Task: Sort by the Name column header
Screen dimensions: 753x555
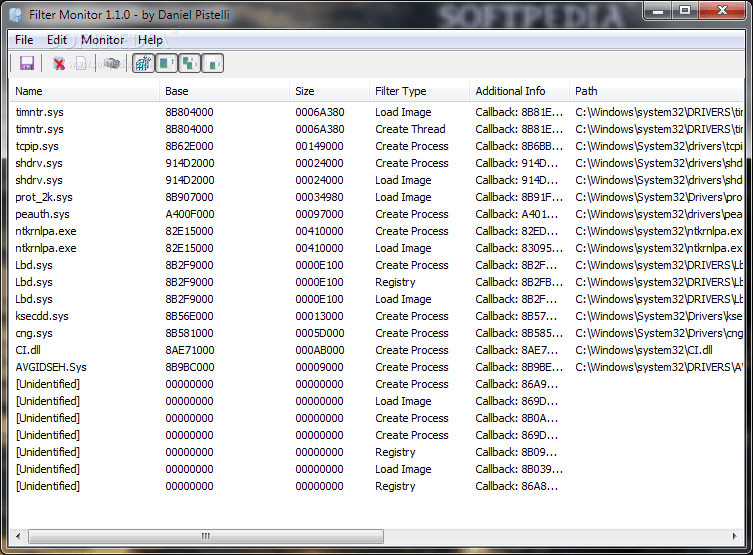Action: click(85, 91)
